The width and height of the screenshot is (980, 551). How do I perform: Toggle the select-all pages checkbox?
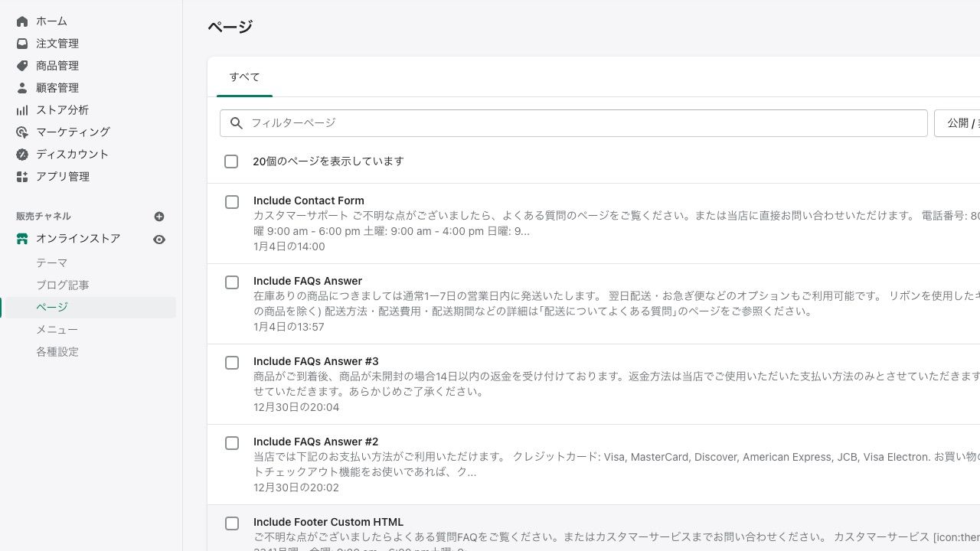coord(231,161)
